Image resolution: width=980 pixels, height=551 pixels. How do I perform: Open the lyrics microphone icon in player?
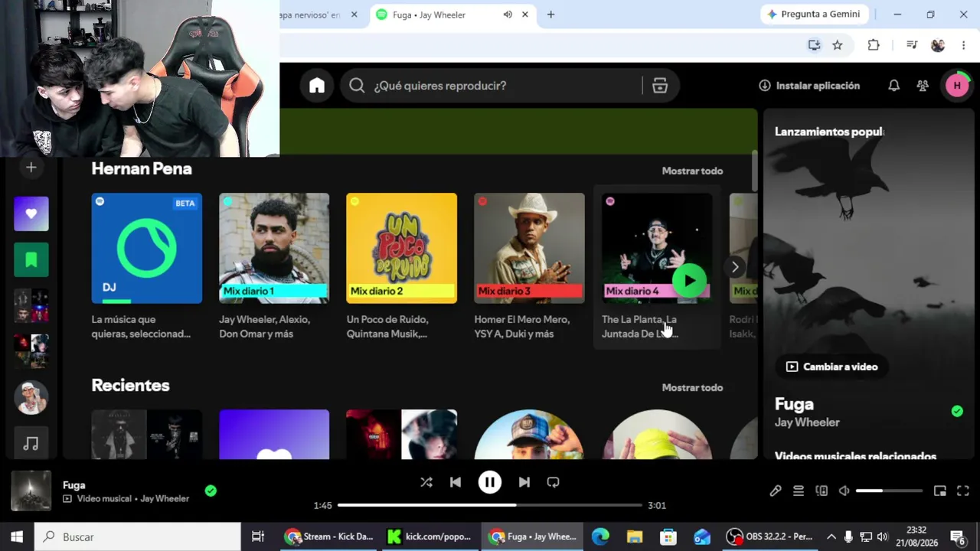[776, 491]
